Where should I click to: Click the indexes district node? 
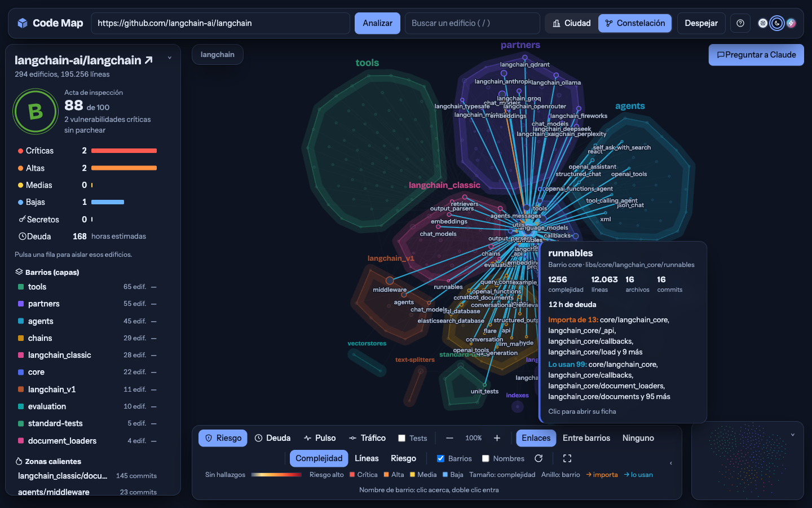click(517, 406)
